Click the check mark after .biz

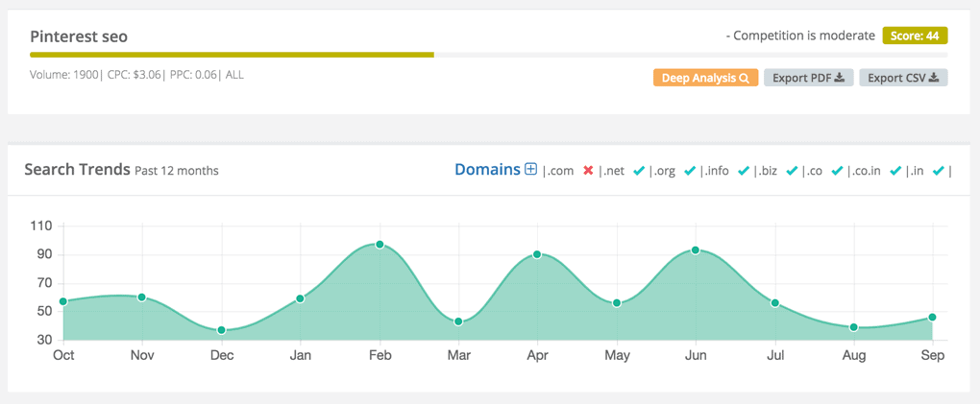click(792, 171)
